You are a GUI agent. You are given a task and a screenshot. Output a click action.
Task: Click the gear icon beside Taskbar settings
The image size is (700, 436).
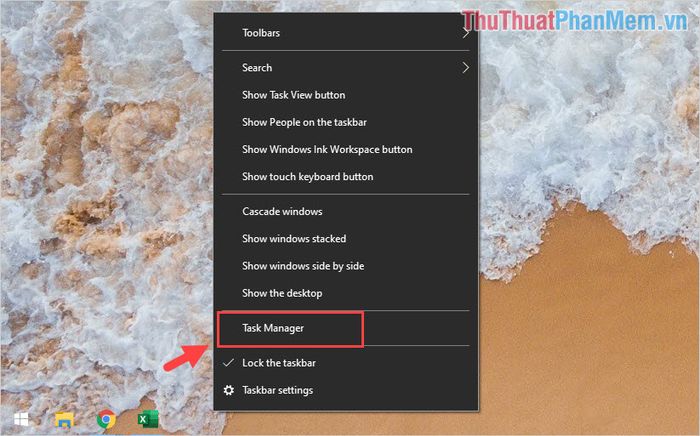coord(229,390)
